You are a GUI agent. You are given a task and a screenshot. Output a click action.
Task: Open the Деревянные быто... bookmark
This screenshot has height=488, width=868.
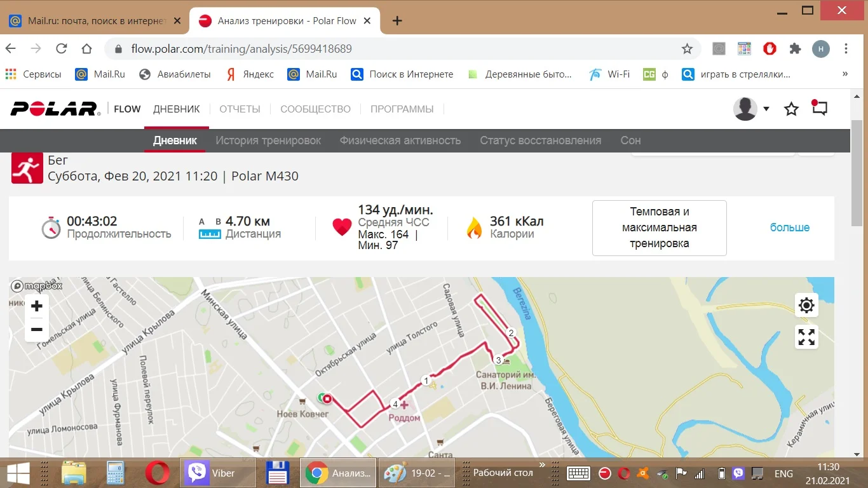[x=520, y=74]
